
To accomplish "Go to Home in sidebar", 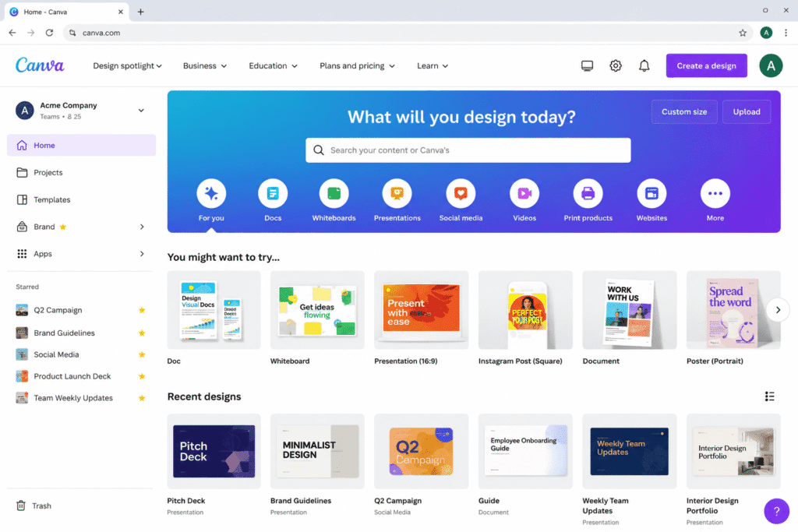I will pos(81,145).
